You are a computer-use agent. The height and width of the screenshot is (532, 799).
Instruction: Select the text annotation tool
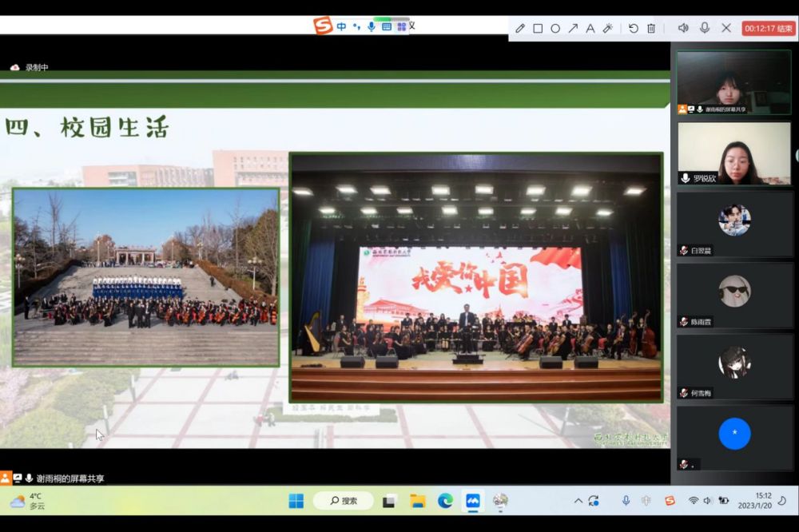(590, 28)
